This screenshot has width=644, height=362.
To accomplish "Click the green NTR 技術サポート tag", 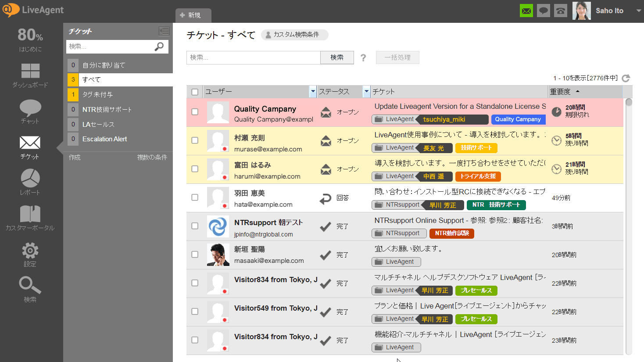I will 496,205.
